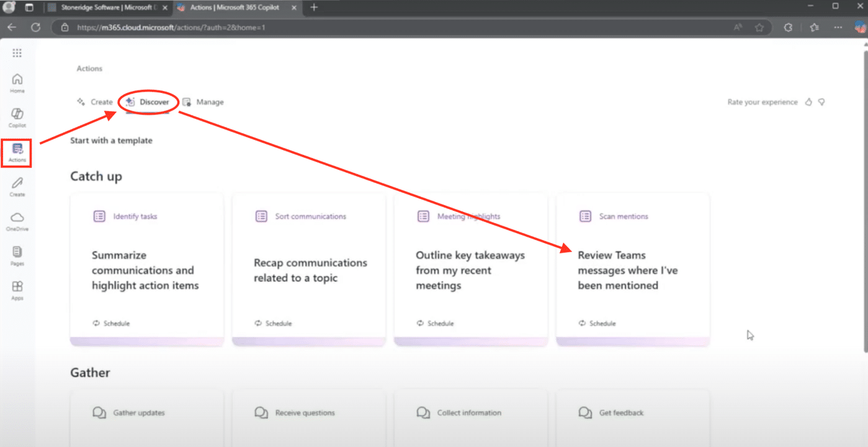Viewport: 868px width, 447px height.
Task: Open a new browser tab
Action: click(314, 7)
